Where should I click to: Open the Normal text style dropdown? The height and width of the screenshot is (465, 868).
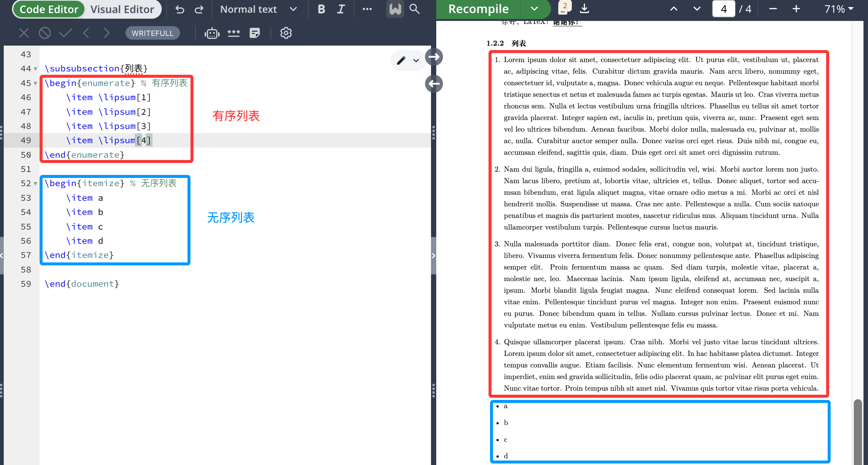click(258, 9)
